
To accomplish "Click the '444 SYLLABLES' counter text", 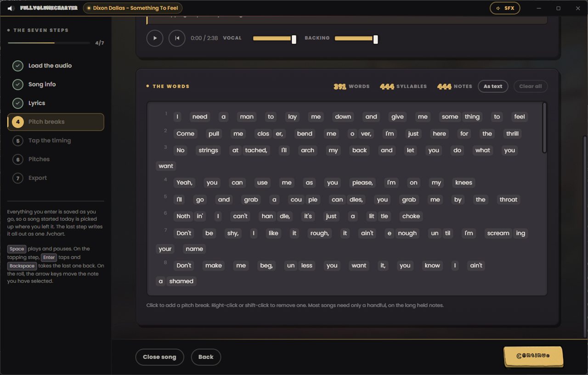I will (x=403, y=86).
